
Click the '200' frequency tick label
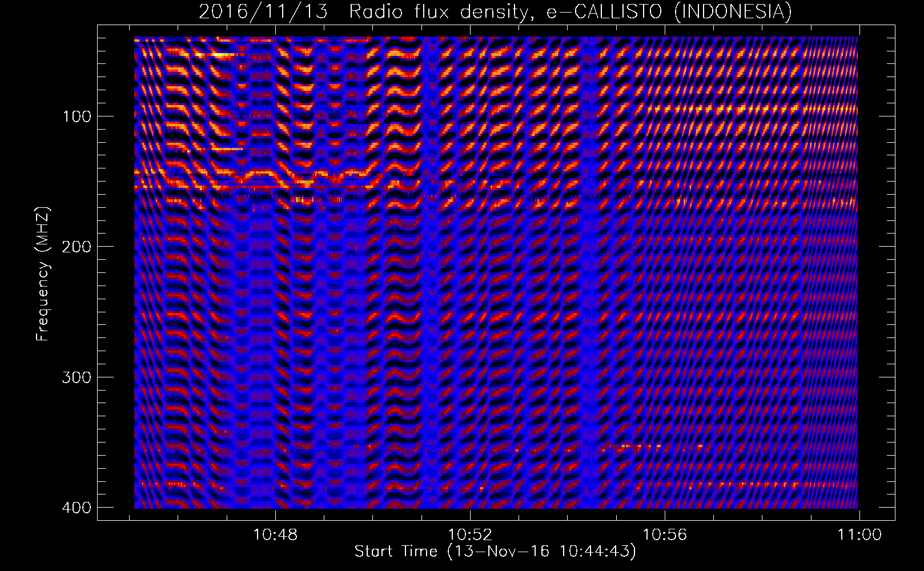[77, 247]
